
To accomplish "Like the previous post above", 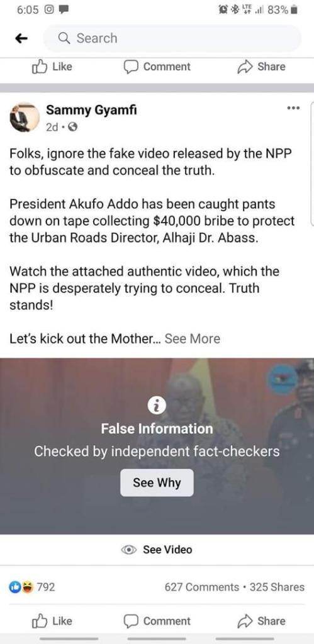I will [x=52, y=67].
